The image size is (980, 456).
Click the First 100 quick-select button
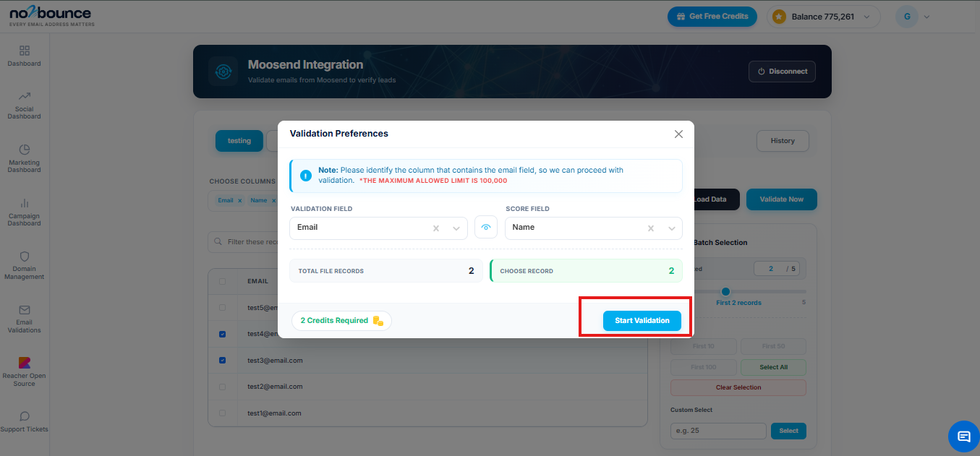(703, 367)
